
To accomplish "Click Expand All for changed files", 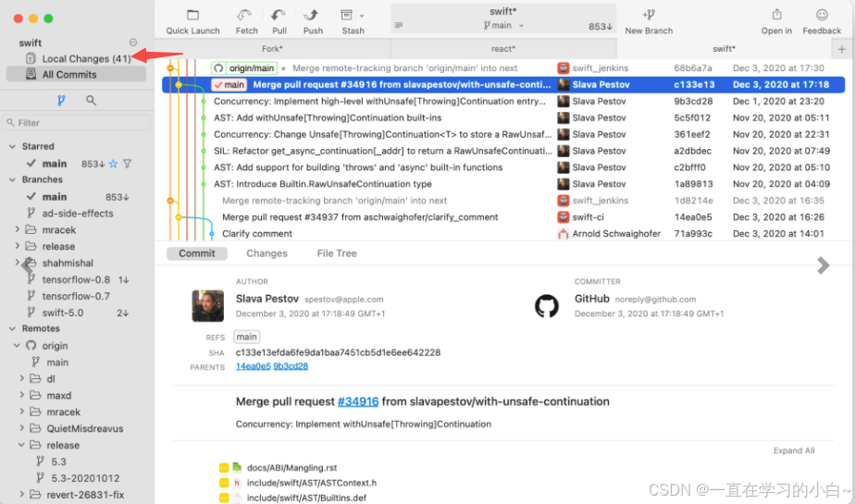I will (793, 450).
